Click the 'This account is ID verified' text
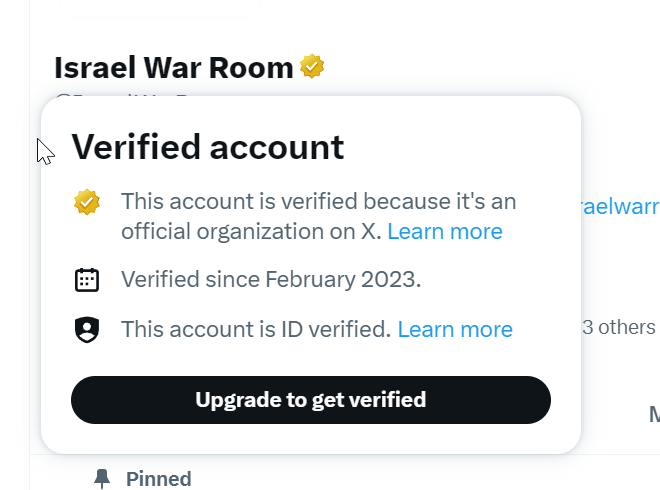The image size is (660, 490). [x=255, y=329]
